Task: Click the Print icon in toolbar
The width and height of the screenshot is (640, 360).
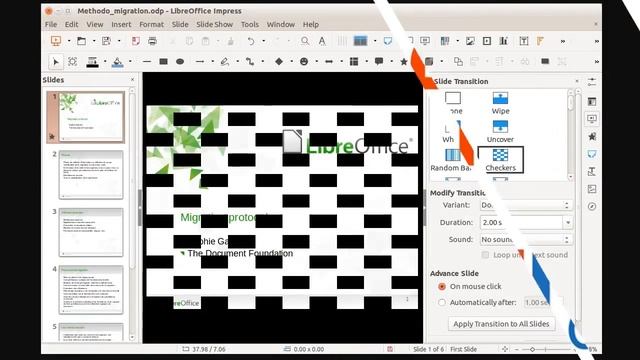Action: click(x=152, y=41)
